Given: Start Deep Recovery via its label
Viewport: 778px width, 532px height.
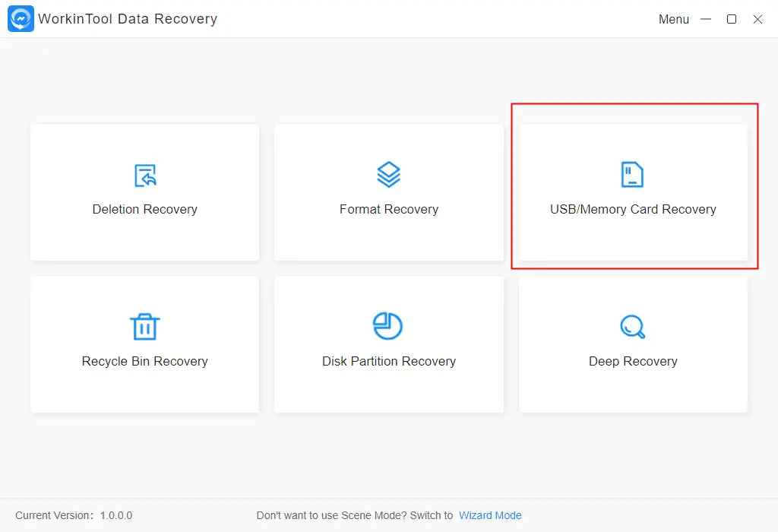Looking at the screenshot, I should [x=633, y=361].
